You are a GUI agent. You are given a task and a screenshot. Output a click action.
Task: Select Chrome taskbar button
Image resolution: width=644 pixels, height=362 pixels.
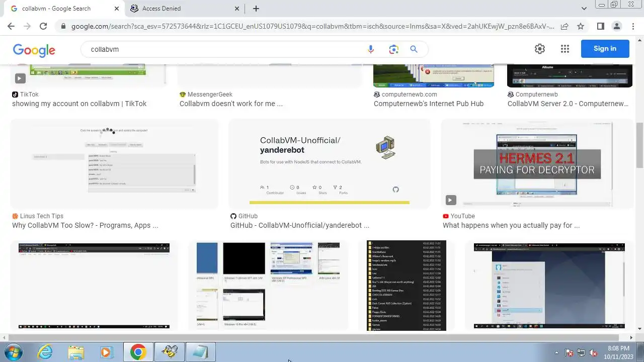pos(138,352)
